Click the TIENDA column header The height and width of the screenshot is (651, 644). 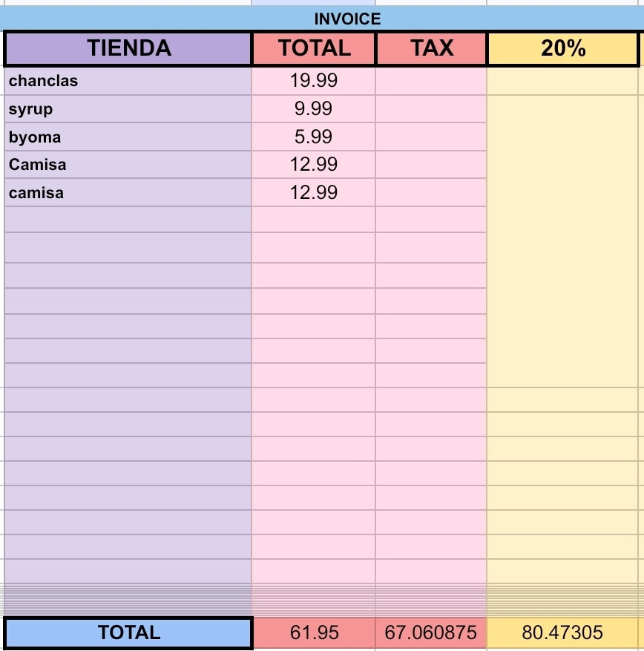point(128,48)
